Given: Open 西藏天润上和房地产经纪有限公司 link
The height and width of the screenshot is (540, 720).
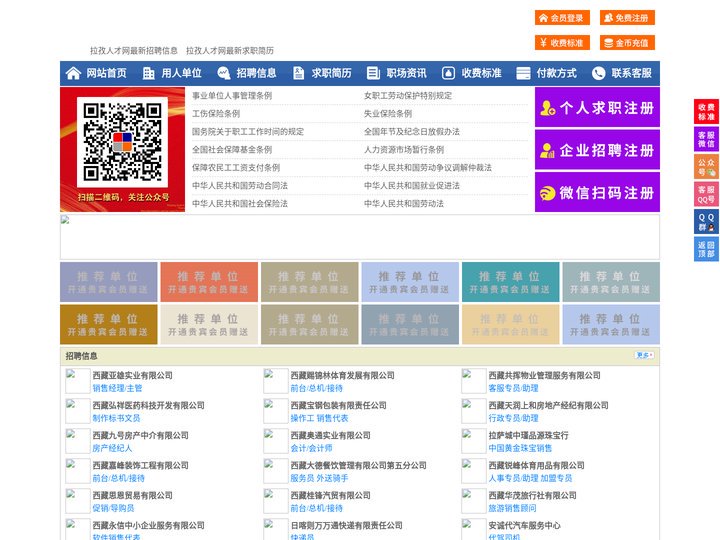Looking at the screenshot, I should click(548, 405).
